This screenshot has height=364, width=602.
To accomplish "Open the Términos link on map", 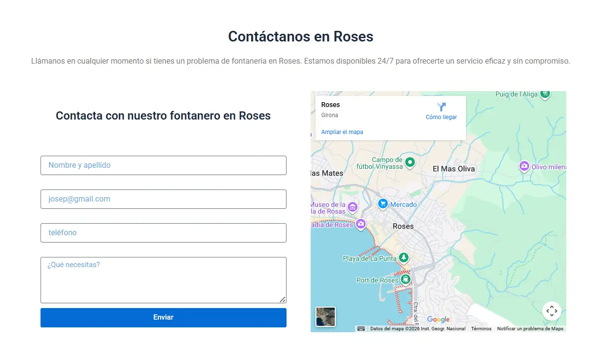I will pos(481,329).
